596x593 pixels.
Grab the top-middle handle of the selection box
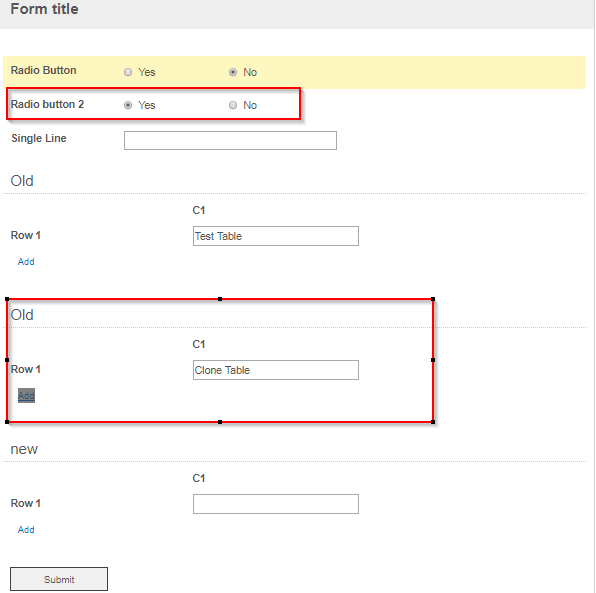pos(220,299)
